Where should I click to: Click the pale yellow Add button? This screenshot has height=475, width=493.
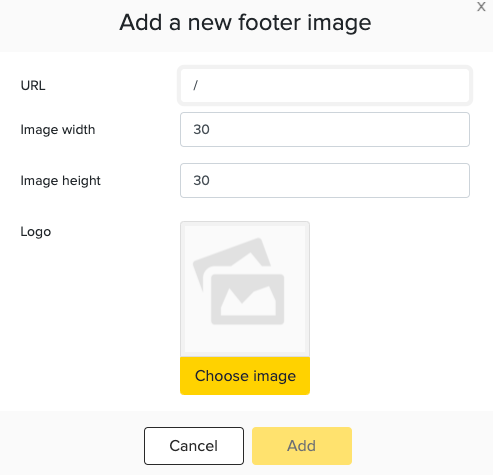click(x=302, y=446)
